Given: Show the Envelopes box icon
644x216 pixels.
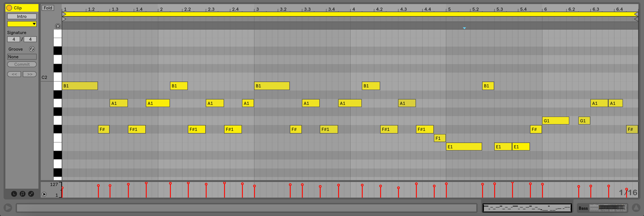Looking at the screenshot, I should click(31, 194).
